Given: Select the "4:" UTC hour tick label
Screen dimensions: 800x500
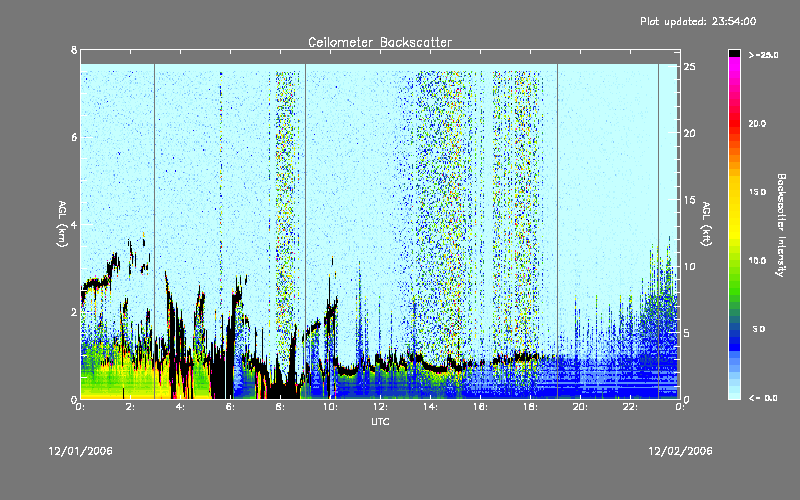Looking at the screenshot, I should (180, 407).
